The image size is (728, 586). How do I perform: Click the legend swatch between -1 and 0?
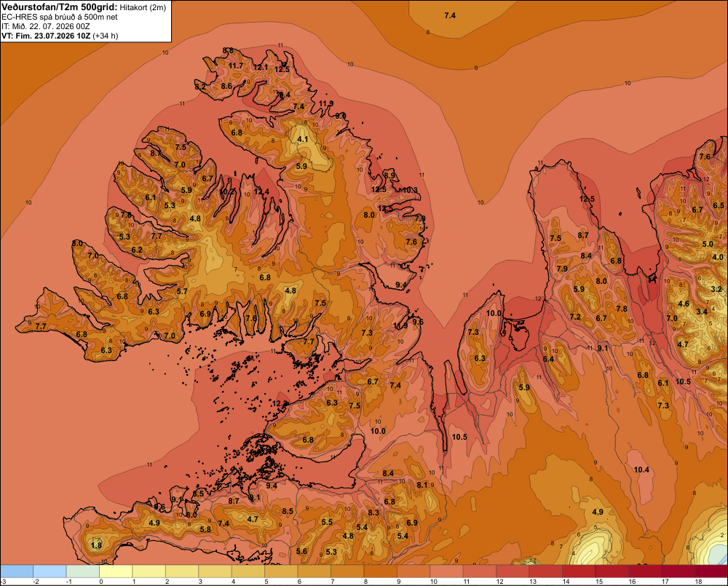[x=83, y=571]
